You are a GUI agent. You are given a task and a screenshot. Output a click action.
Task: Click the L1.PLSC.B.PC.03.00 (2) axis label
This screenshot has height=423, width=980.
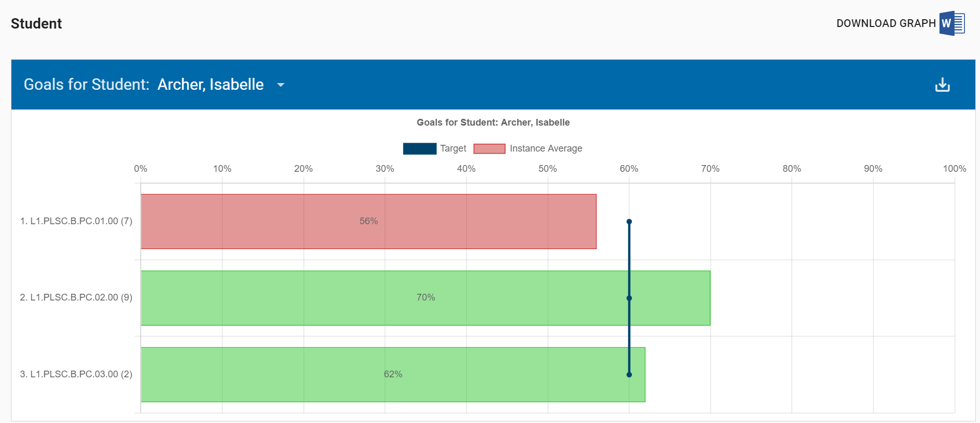pyautogui.click(x=76, y=374)
